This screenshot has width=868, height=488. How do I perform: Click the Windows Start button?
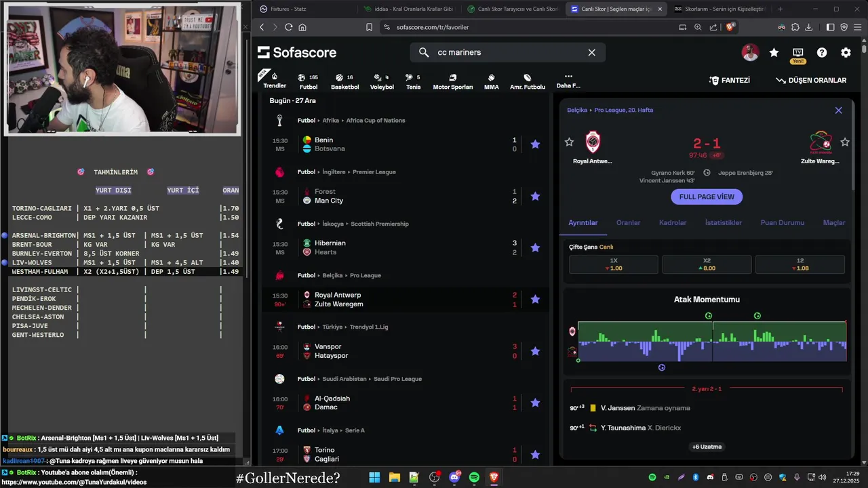point(374,477)
